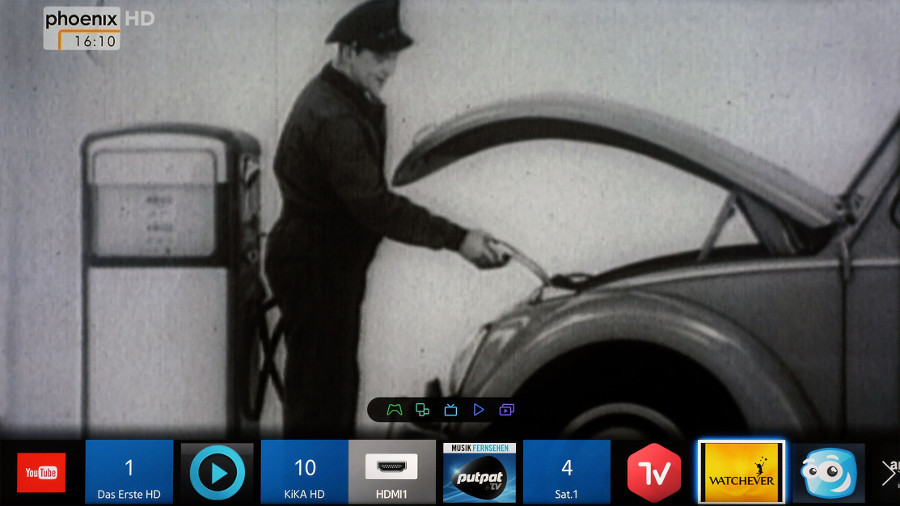Launch the blue play-button video app
The height and width of the screenshot is (506, 900).
click(217, 472)
